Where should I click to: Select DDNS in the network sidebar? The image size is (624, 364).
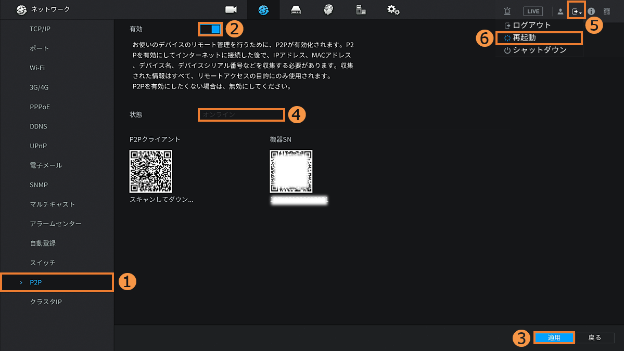pyautogui.click(x=39, y=126)
